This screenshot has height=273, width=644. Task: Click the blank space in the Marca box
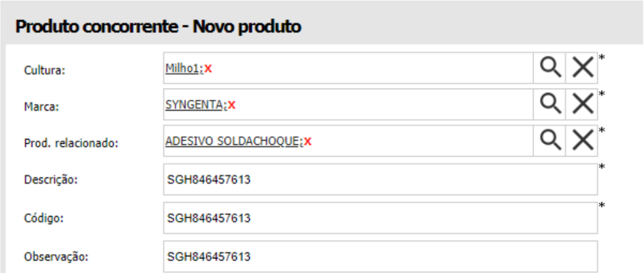click(x=383, y=104)
